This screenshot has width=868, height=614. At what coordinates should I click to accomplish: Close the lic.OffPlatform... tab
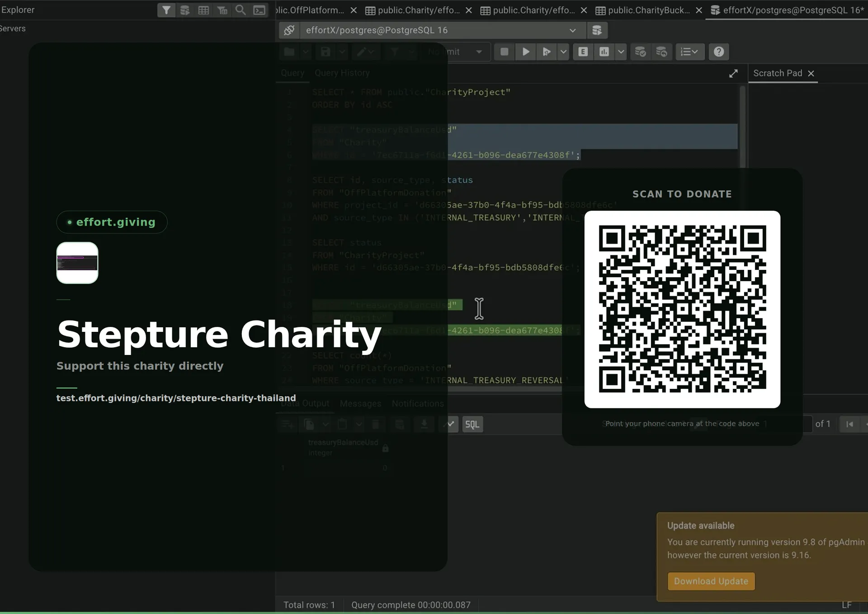pyautogui.click(x=354, y=10)
